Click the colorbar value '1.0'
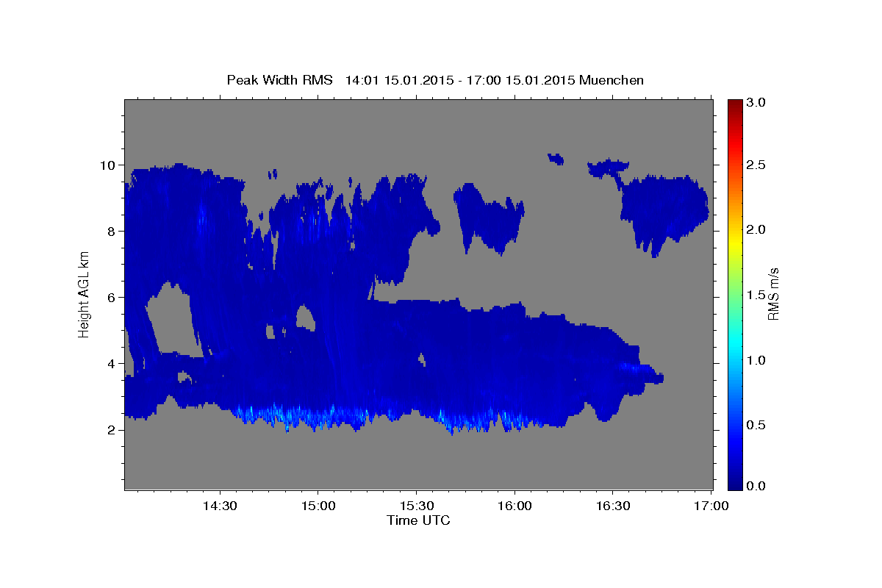Screen dimensions: 882x588 756,360
